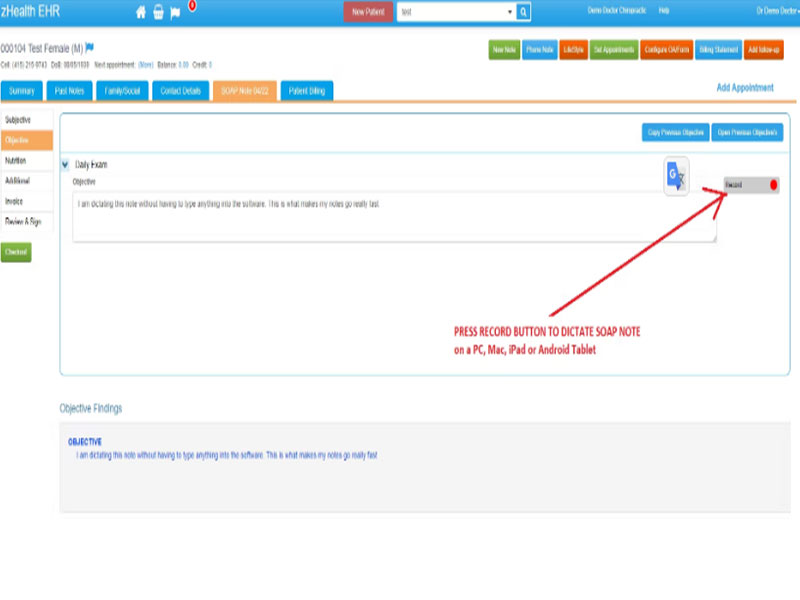Click the Configure OA Form button
Screen dimensions: 800x600
[666, 49]
